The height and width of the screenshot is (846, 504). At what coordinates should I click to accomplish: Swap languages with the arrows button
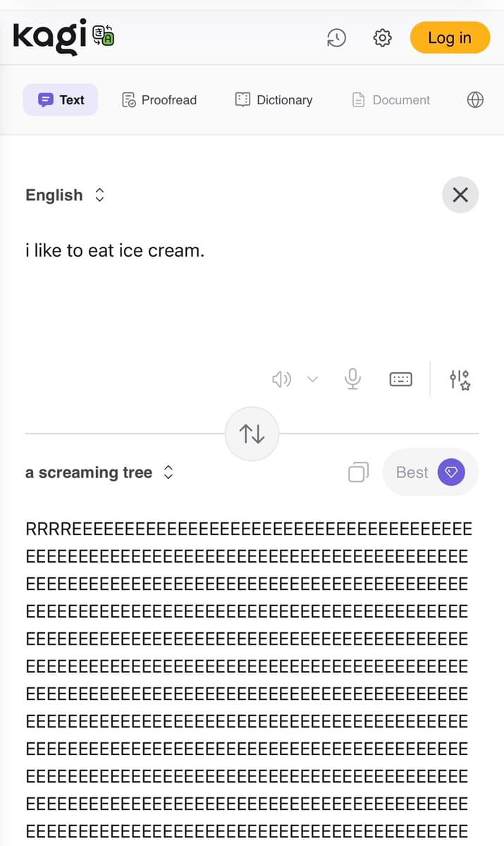tap(252, 433)
